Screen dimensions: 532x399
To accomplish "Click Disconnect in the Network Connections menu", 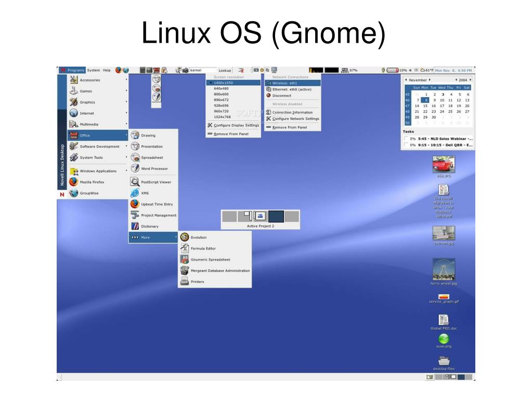I will pyautogui.click(x=292, y=96).
